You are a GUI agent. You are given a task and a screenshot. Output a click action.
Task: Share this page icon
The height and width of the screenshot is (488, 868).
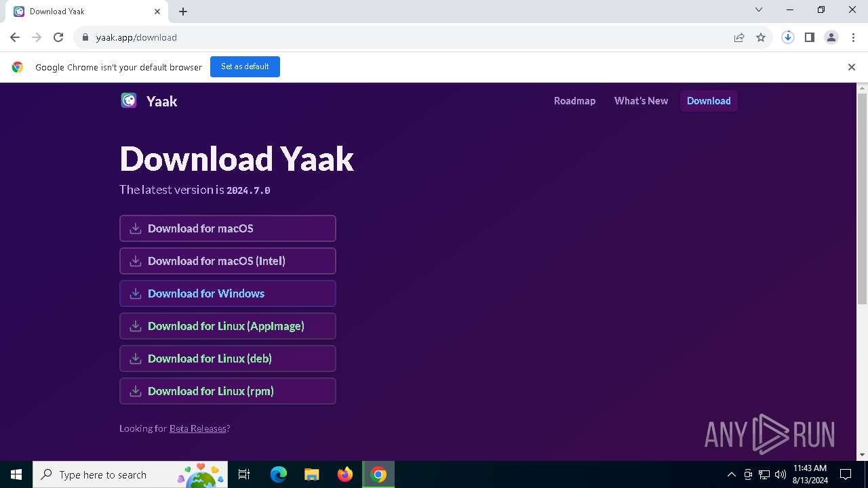coord(739,37)
